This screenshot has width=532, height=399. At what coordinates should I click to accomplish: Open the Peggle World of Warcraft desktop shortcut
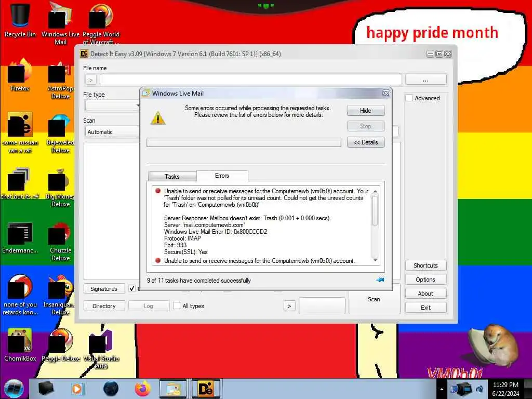tap(101, 23)
